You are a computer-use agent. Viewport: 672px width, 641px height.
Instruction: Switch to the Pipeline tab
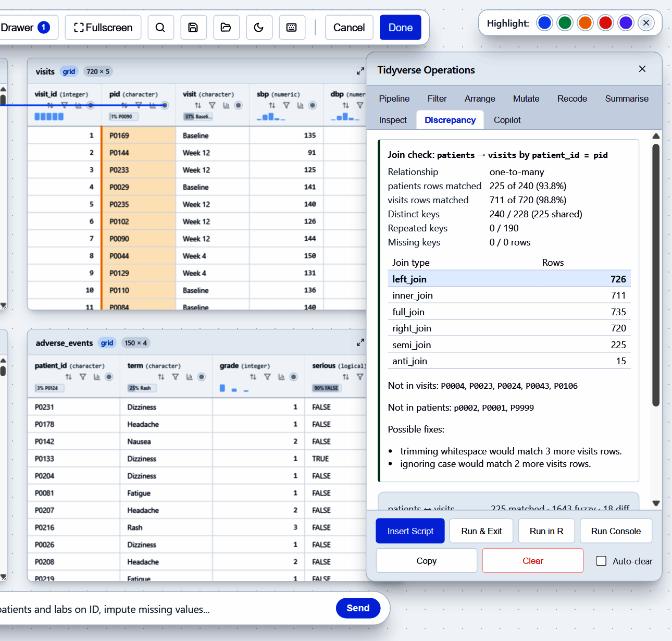click(394, 98)
